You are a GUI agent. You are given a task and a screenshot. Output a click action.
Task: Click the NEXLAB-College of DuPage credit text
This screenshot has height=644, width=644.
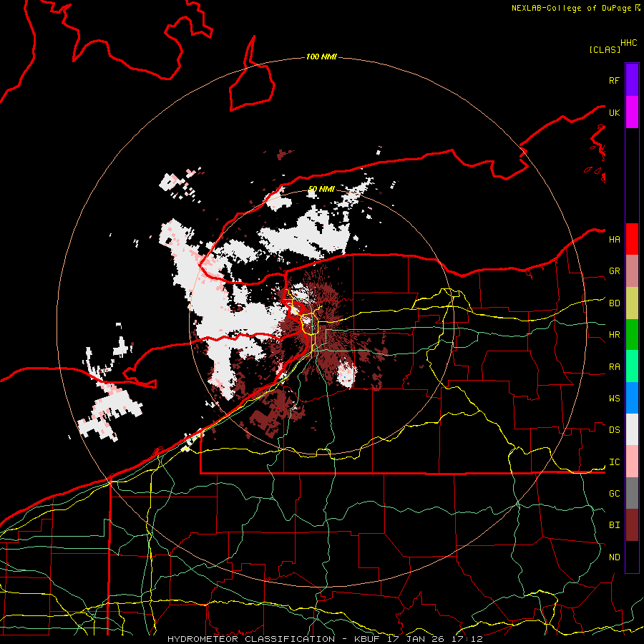pyautogui.click(x=571, y=8)
